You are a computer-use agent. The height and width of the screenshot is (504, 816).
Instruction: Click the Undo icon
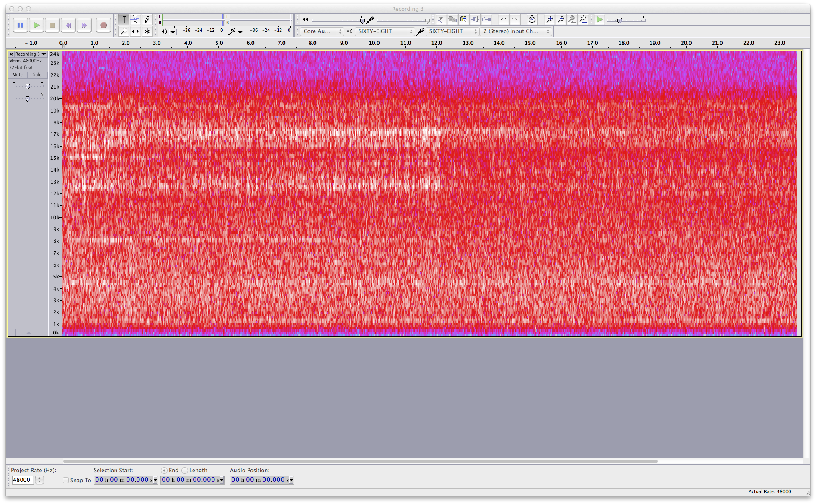(503, 19)
